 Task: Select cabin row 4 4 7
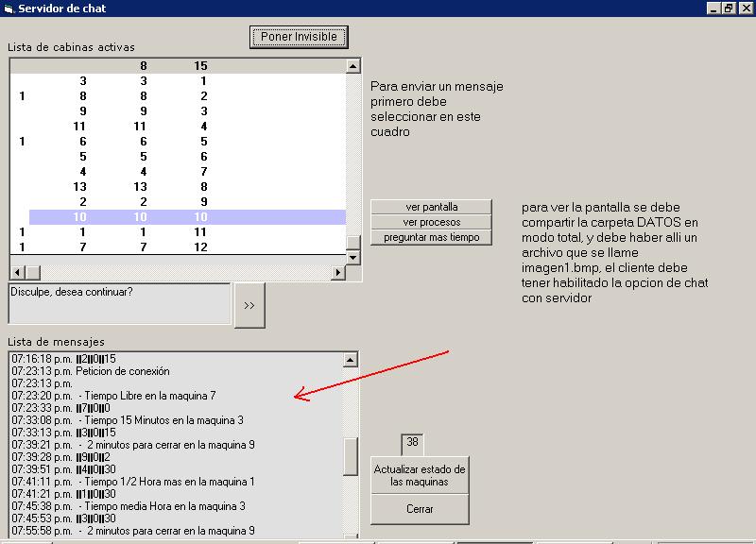pyautogui.click(x=178, y=172)
